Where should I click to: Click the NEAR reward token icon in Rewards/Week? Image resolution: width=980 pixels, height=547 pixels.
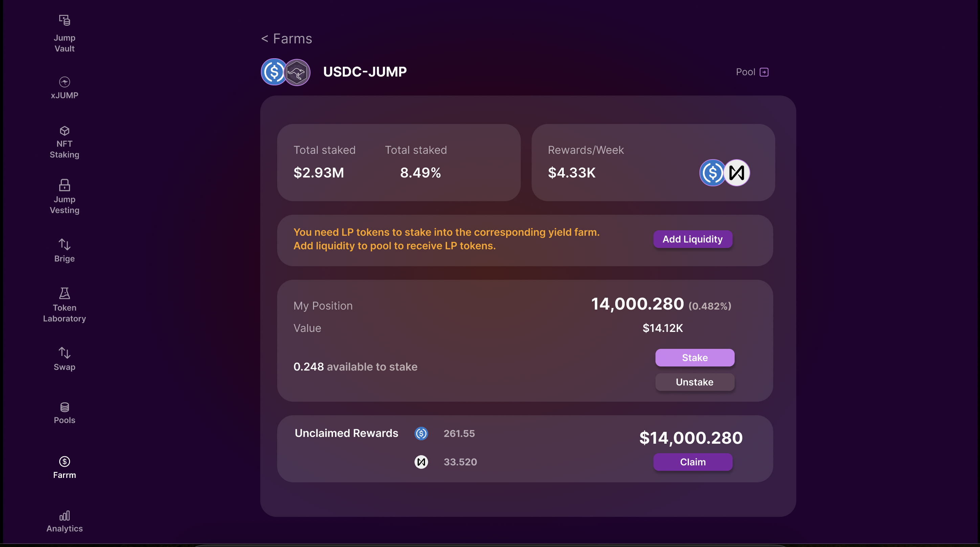[x=736, y=173]
